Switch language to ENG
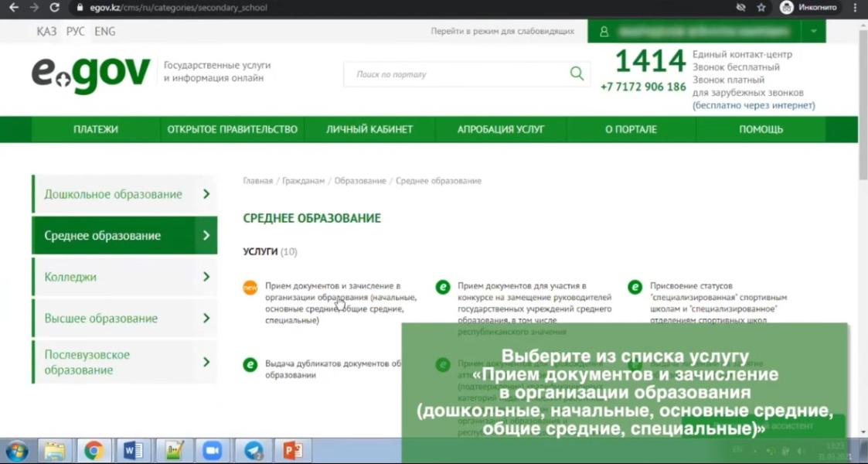The width and height of the screenshot is (868, 464). [104, 32]
